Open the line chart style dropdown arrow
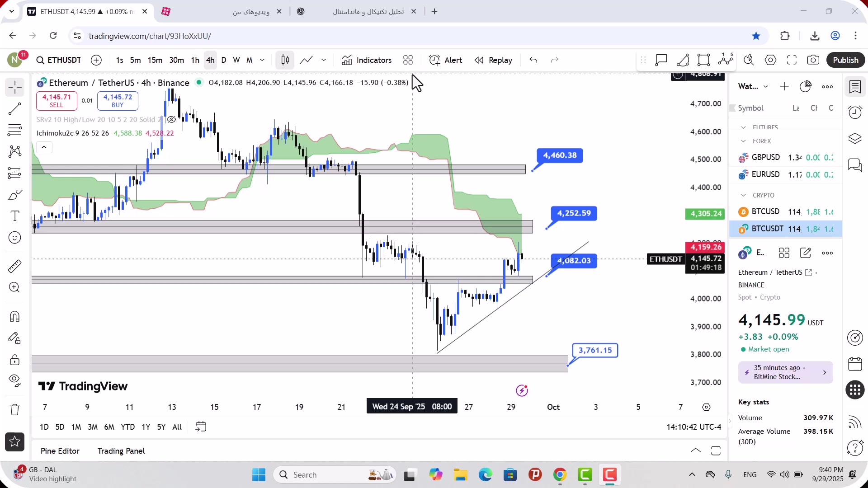Screen dimensions: 868x488 [324, 60]
